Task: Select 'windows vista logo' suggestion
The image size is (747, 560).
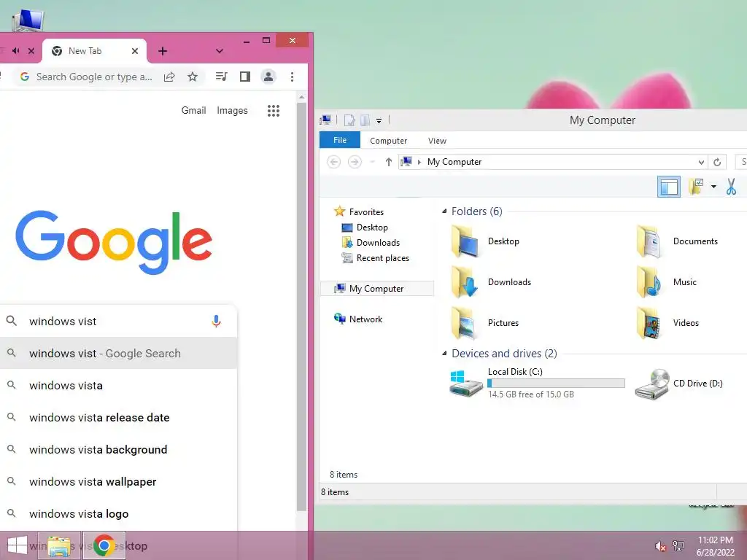Action: [119, 514]
